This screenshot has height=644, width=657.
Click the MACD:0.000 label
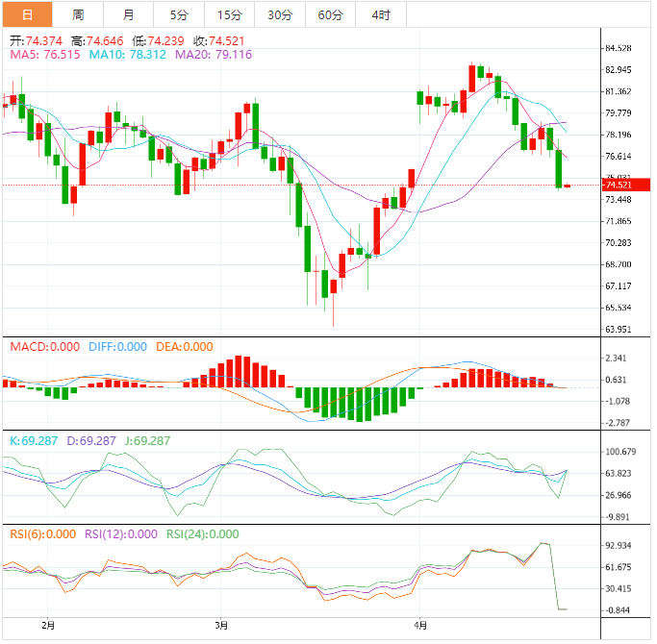[x=45, y=347]
